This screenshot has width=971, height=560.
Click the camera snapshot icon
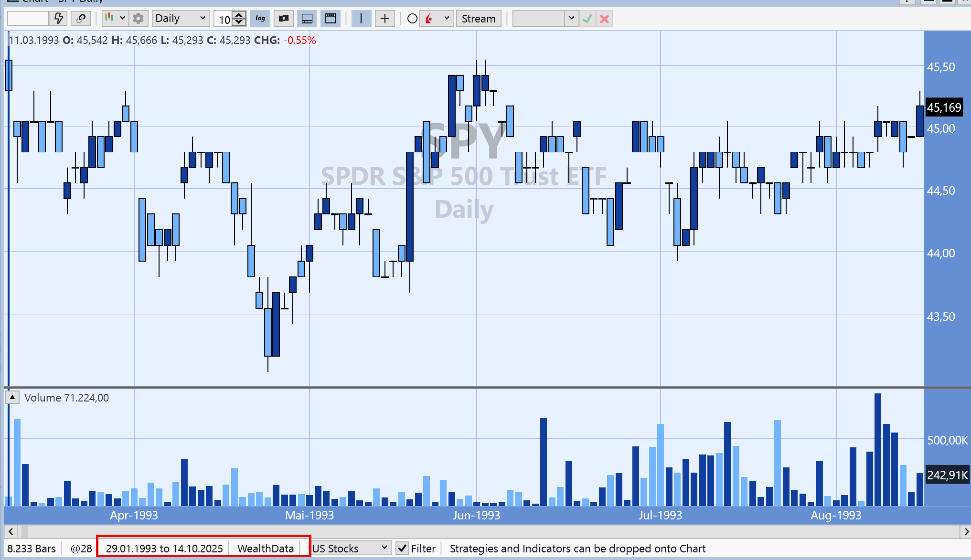[284, 19]
